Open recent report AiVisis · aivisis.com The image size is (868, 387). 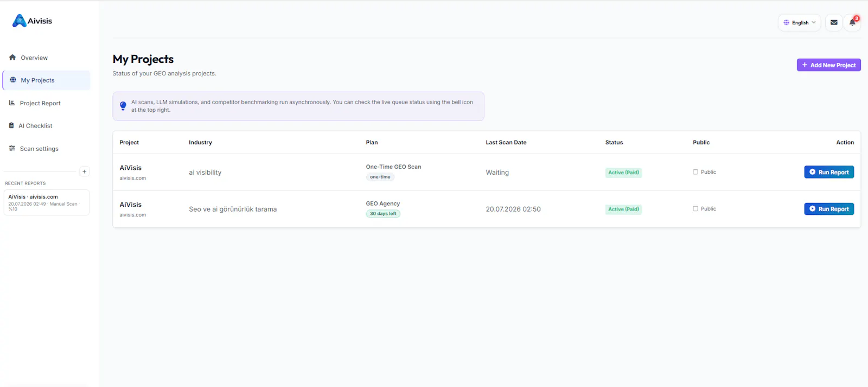click(46, 202)
